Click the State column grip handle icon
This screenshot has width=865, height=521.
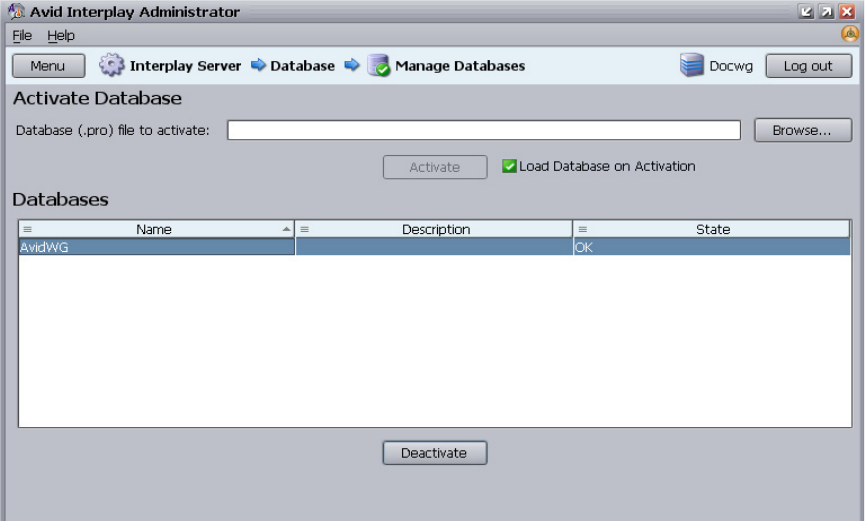click(x=583, y=229)
